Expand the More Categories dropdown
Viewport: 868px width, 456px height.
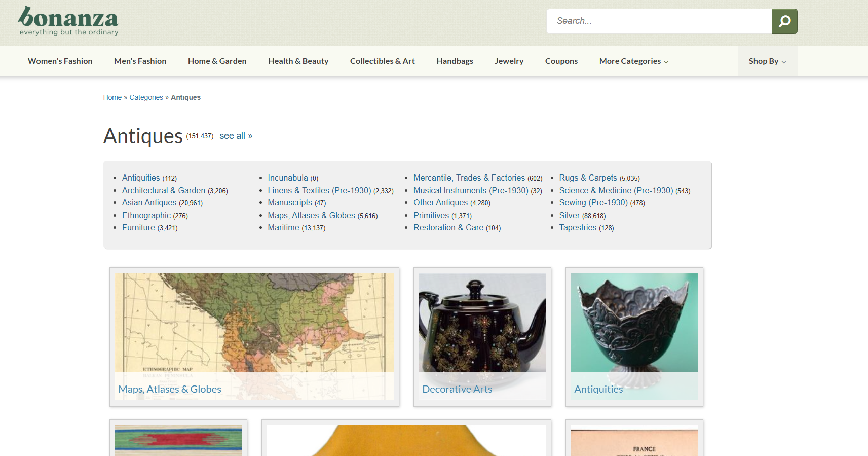click(634, 61)
